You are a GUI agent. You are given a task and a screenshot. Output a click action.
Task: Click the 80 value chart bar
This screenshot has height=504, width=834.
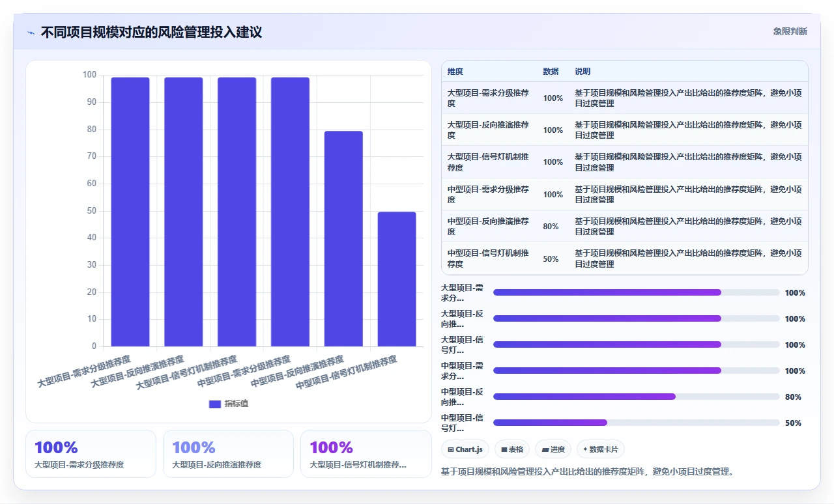(343, 238)
